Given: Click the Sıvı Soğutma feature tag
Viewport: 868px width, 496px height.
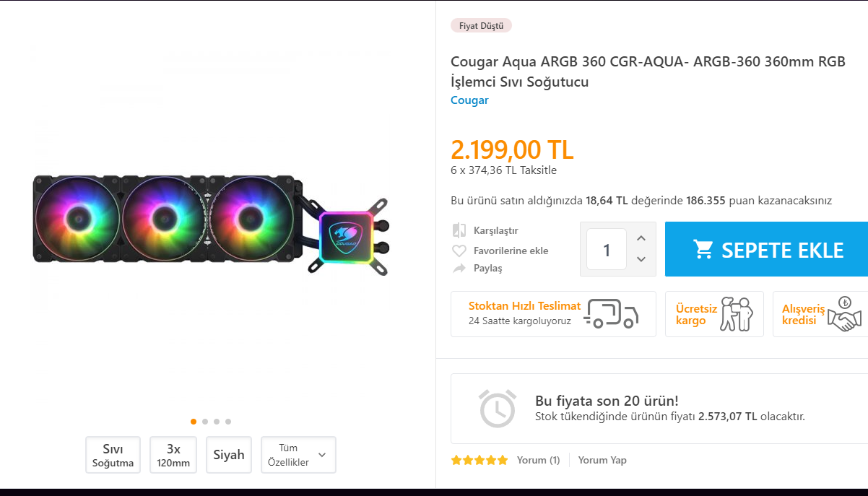Looking at the screenshot, I should pos(113,455).
